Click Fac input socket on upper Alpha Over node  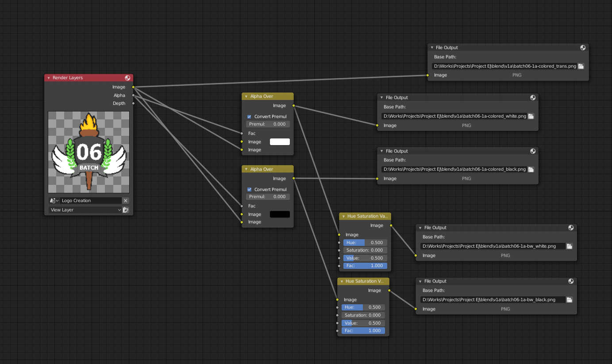[242, 133]
